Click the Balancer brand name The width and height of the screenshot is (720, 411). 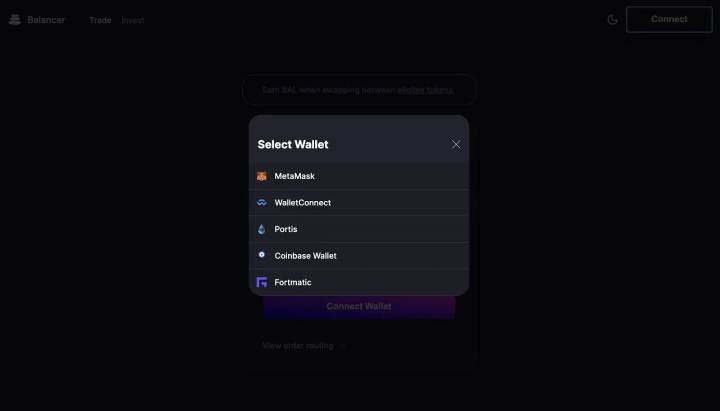46,20
